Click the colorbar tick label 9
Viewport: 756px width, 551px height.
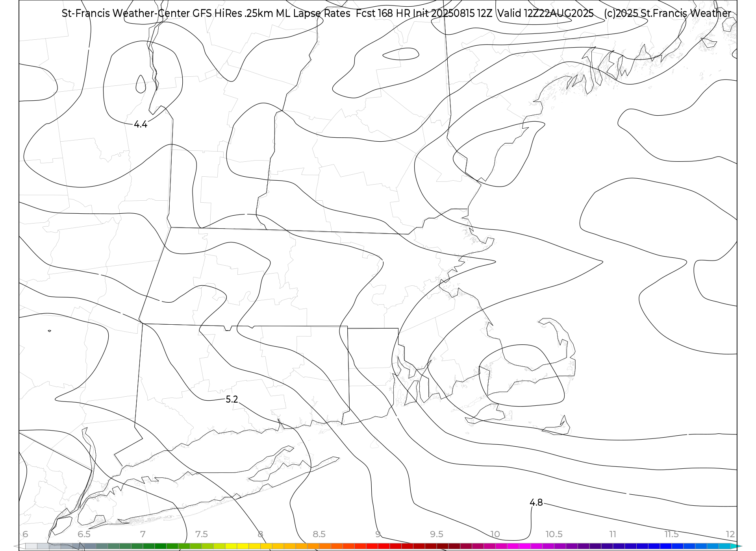click(x=378, y=534)
